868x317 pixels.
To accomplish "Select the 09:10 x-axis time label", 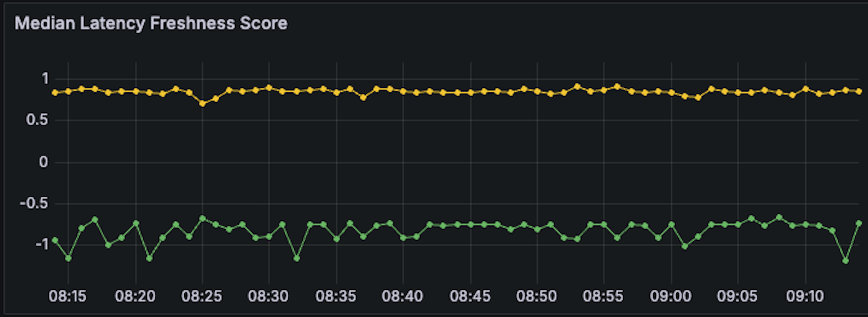I will [805, 296].
